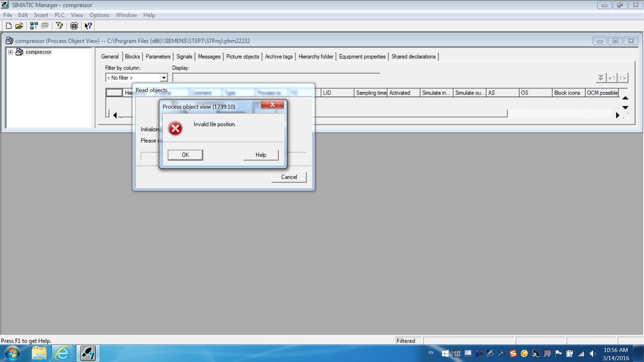Expand the compressor tree node
The width and height of the screenshot is (644, 362).
[x=11, y=52]
